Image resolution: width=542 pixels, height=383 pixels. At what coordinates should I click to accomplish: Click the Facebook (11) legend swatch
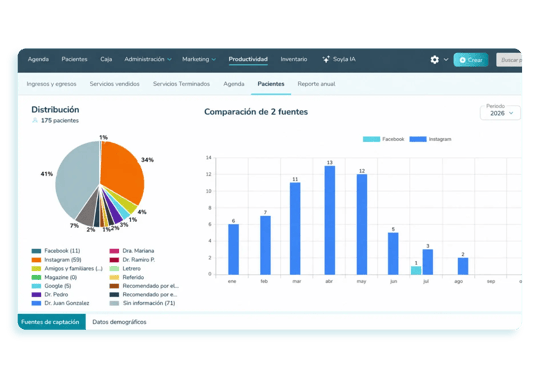[x=36, y=251]
